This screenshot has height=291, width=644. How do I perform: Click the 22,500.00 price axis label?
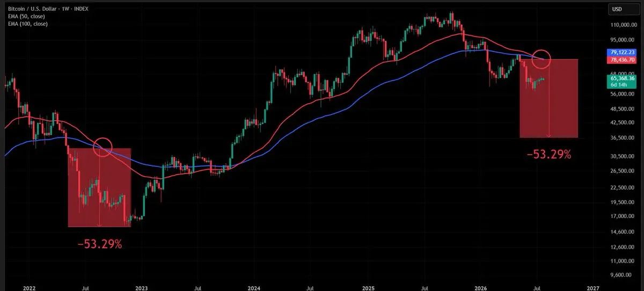pos(623,187)
